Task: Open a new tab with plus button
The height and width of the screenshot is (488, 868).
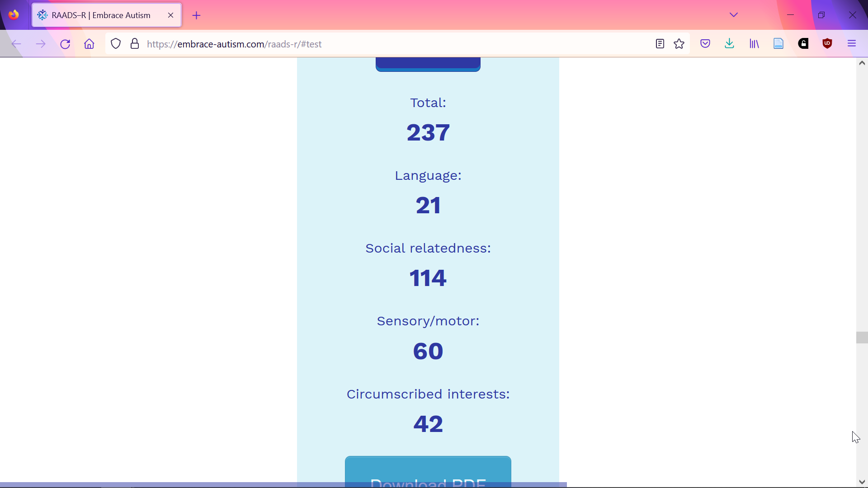Action: point(196,15)
